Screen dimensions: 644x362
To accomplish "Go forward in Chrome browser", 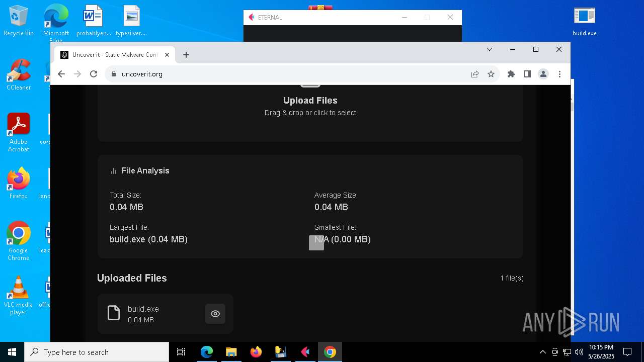I will tap(77, 74).
